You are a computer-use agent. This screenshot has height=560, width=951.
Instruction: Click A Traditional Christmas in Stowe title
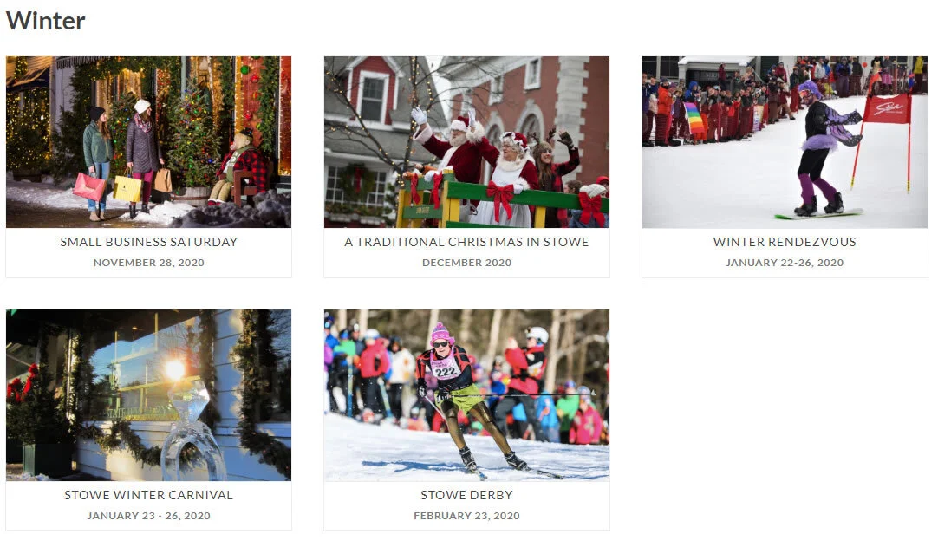[x=466, y=242]
